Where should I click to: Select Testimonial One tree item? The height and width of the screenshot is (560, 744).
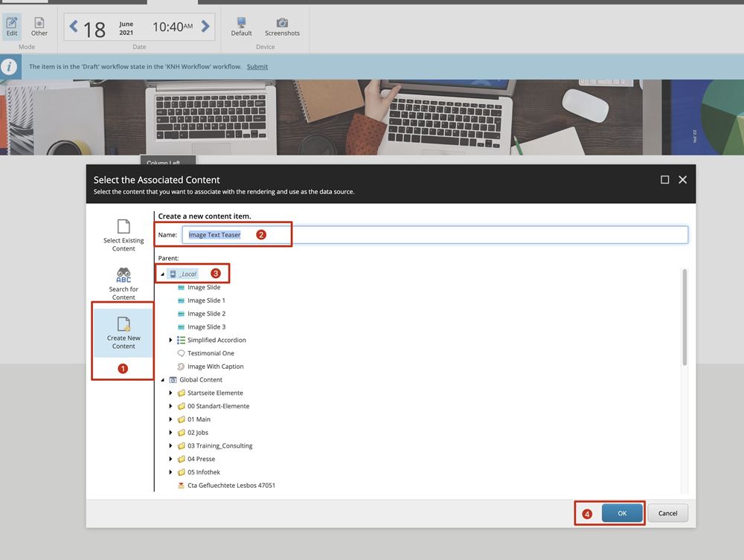coord(211,353)
